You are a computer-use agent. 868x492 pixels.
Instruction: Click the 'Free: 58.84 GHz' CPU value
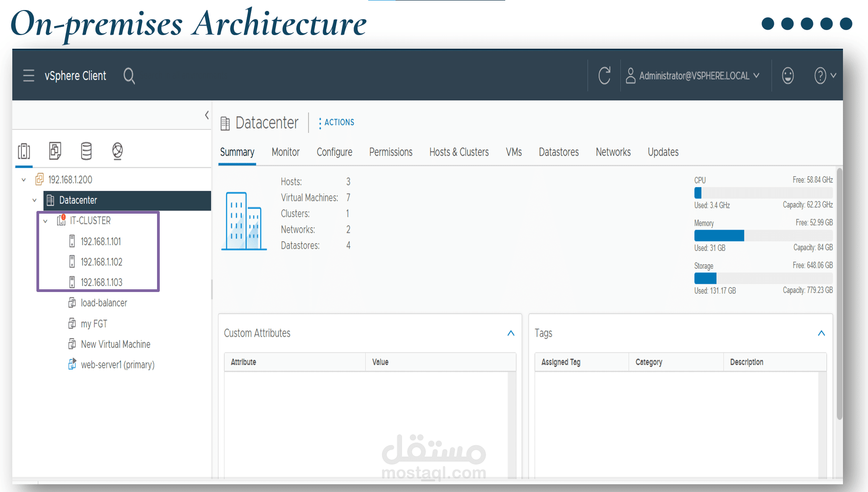pyautogui.click(x=812, y=180)
